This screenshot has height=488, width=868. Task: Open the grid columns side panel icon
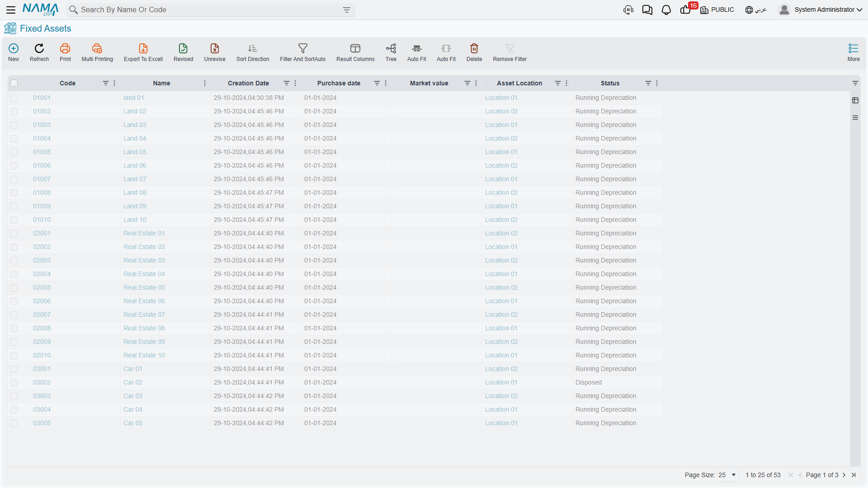[x=855, y=100]
